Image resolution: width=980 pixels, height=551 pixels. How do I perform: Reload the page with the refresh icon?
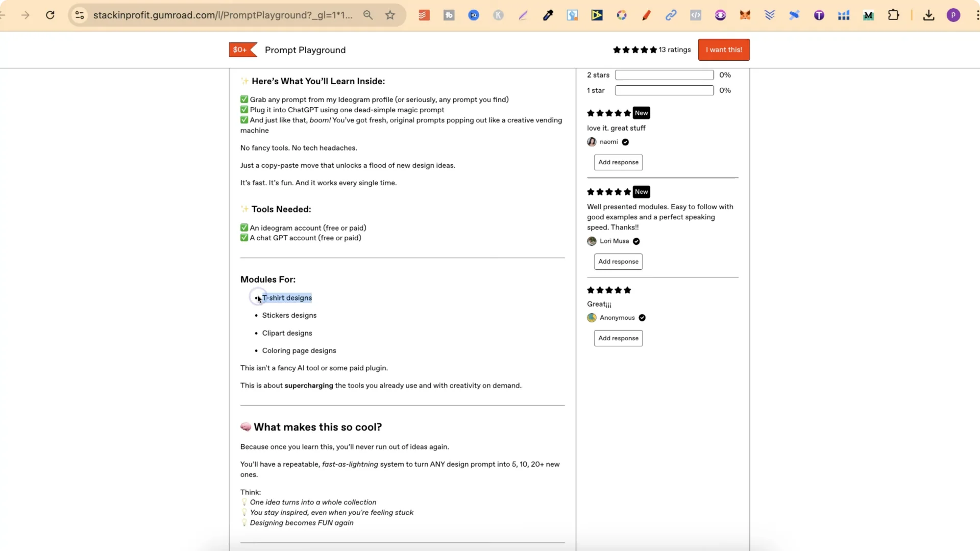point(50,15)
